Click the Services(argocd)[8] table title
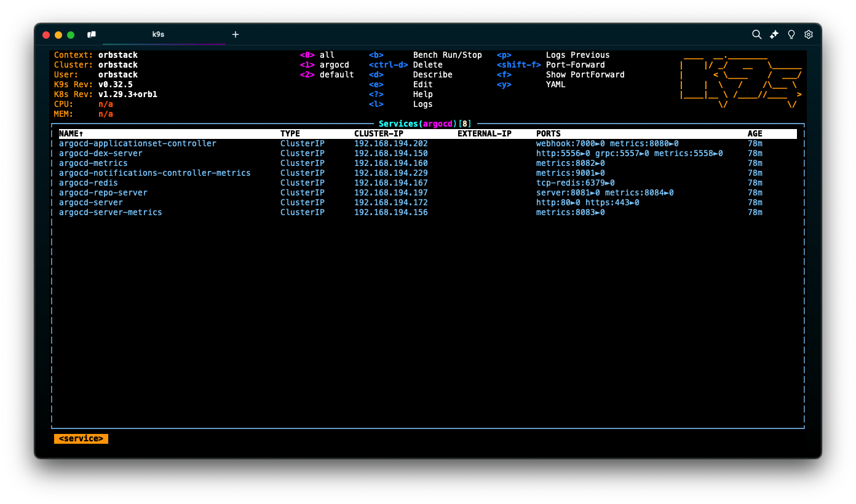 click(x=426, y=124)
